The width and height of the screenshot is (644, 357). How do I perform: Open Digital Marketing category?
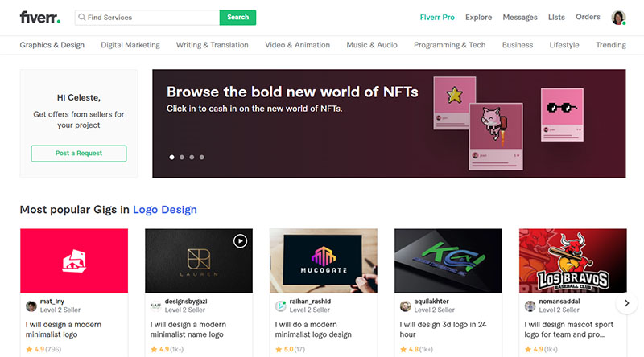[x=130, y=45]
